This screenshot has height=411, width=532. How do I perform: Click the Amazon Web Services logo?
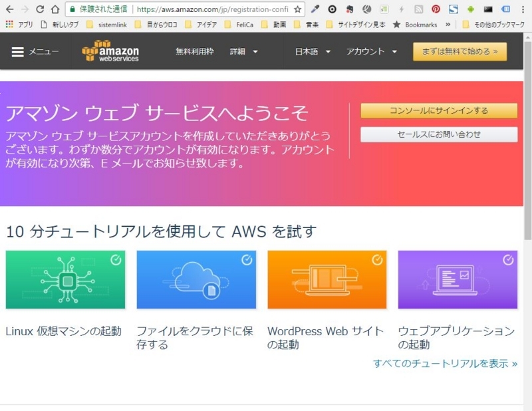tap(110, 53)
